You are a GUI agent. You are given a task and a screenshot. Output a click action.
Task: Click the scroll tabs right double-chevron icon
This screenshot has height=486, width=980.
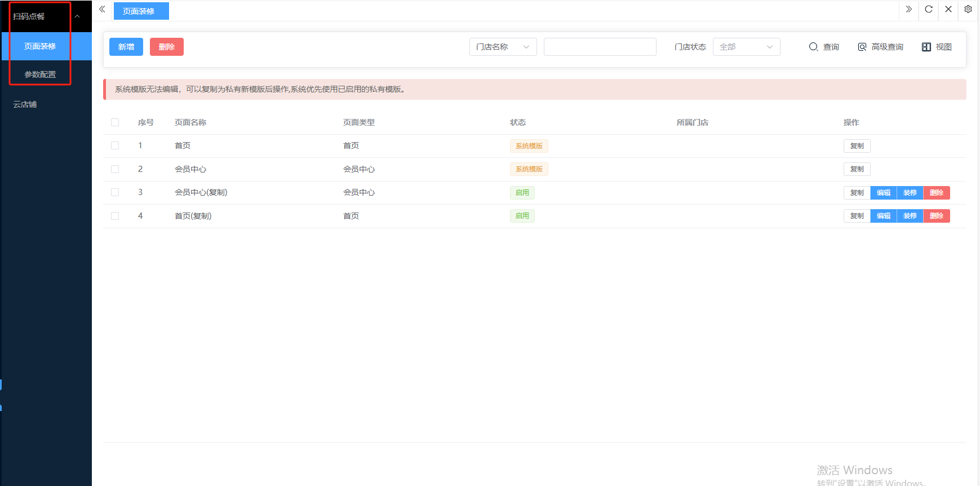[x=908, y=10]
